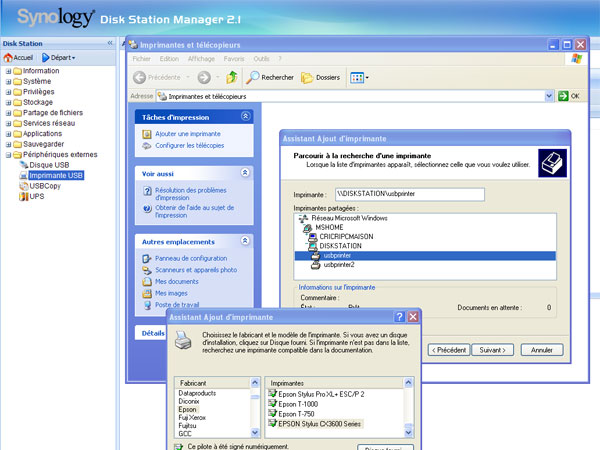The image size is (600, 450).
Task: Expand the Information folder
Action: (8, 71)
